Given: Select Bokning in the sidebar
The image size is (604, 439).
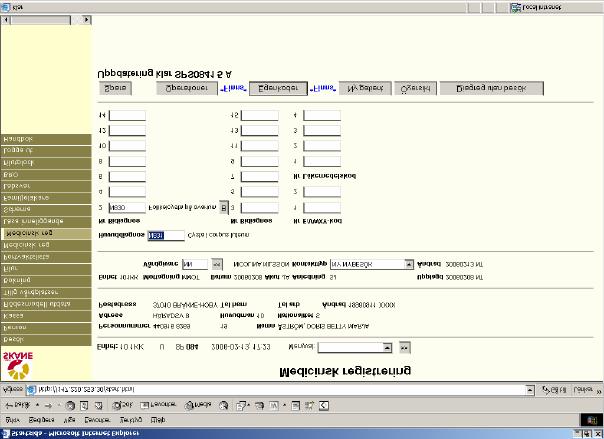Looking at the screenshot, I should [x=46, y=280].
